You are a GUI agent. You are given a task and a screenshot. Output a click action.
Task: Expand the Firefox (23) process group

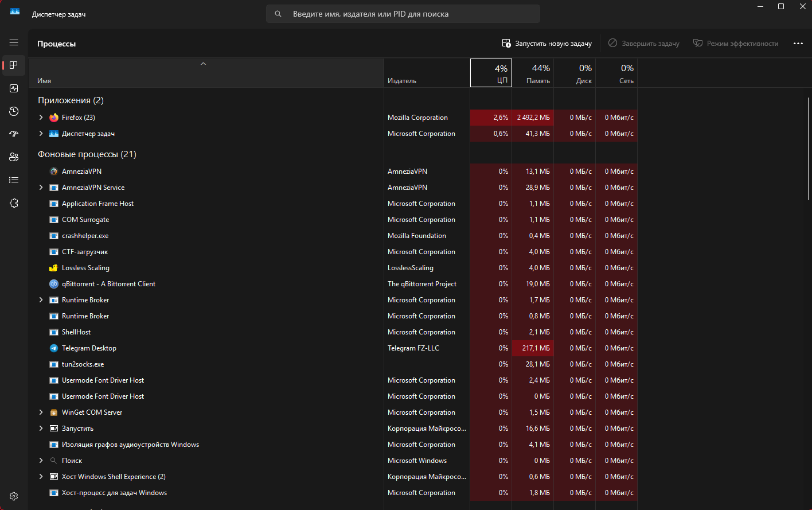pyautogui.click(x=41, y=118)
